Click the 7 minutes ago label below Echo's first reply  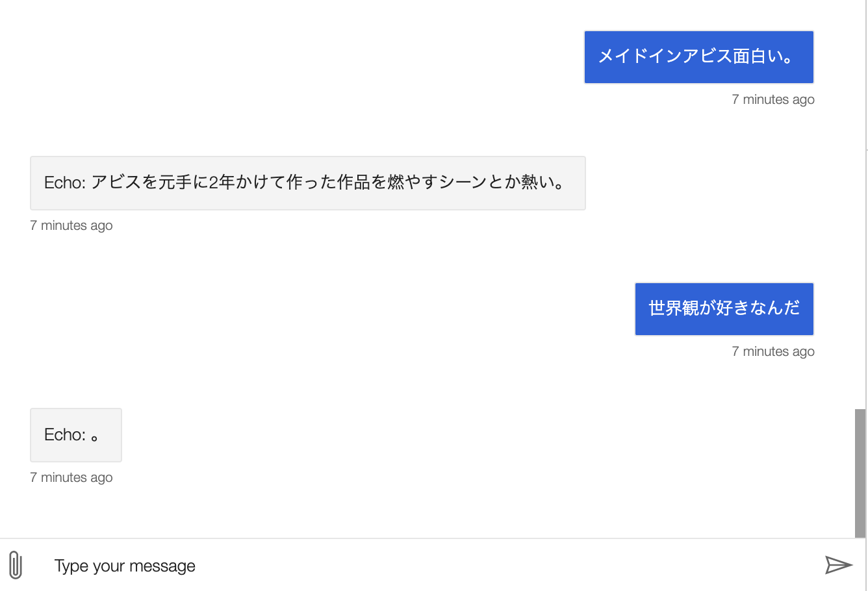point(71,225)
